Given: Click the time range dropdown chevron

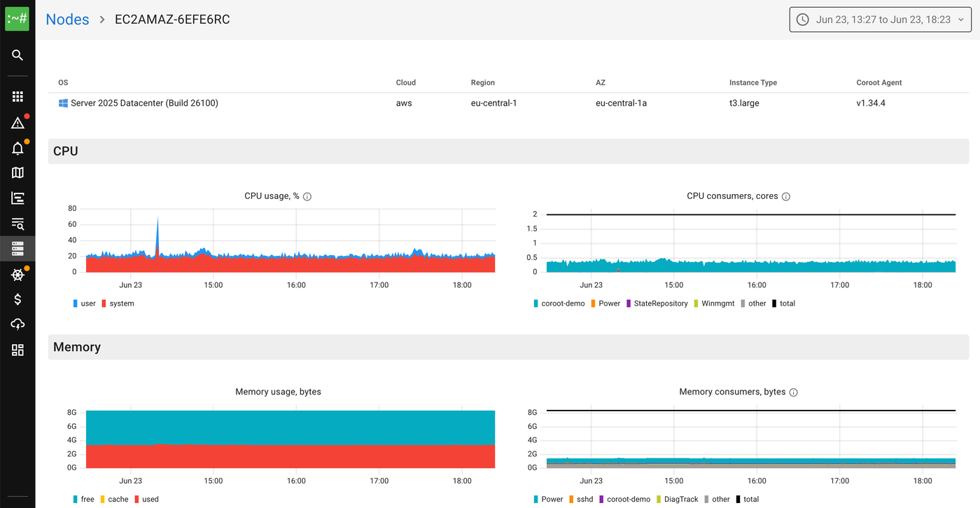Looking at the screenshot, I should pyautogui.click(x=961, y=20).
